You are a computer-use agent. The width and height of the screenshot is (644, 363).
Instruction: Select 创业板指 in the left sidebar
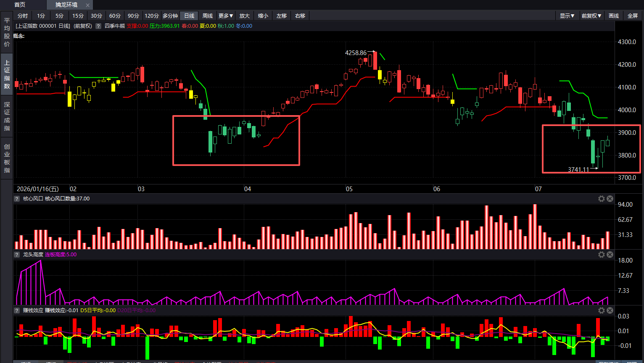point(7,158)
